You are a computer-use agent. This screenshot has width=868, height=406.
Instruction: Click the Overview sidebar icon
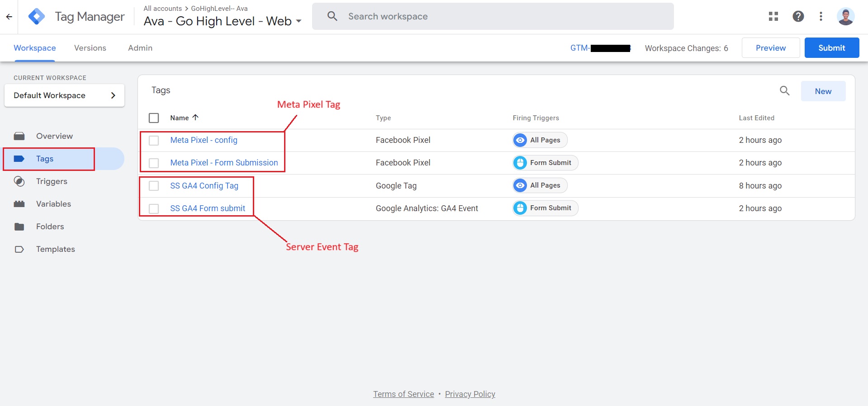click(x=19, y=136)
